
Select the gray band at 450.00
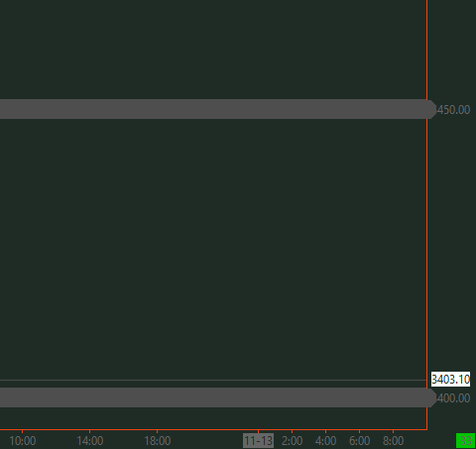pos(218,109)
